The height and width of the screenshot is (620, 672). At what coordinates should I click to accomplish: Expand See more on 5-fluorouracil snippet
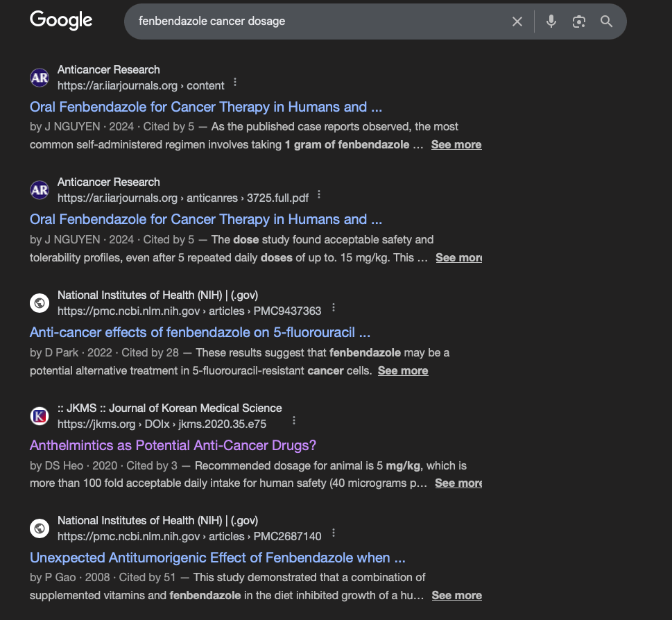[403, 370]
